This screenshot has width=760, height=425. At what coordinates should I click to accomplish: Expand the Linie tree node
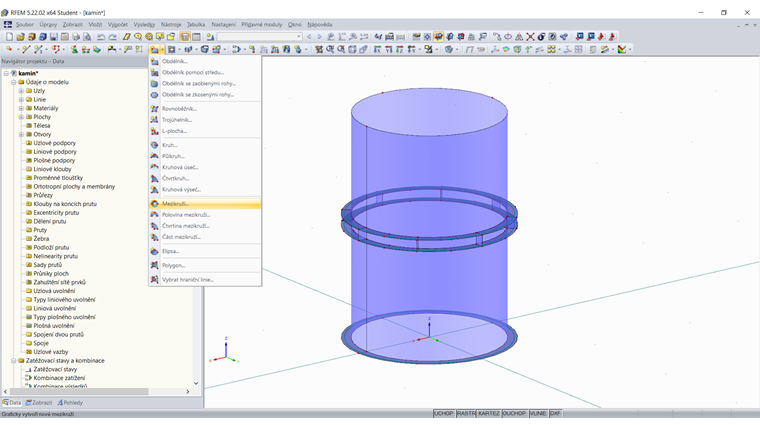(21, 99)
